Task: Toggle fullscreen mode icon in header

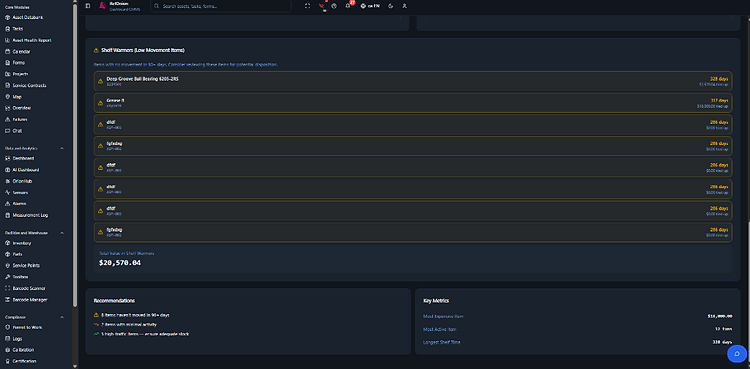Action: pyautogui.click(x=308, y=6)
